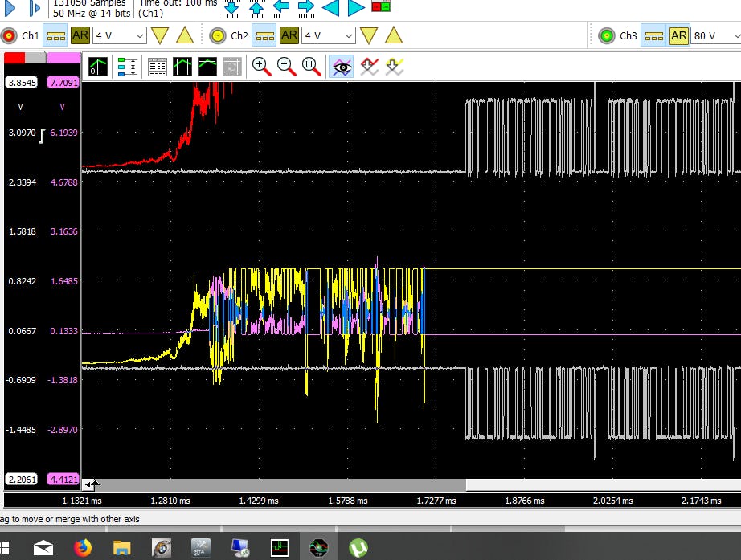Toggle Ch3 auto-ranging AR button
741x560 pixels.
pos(679,35)
